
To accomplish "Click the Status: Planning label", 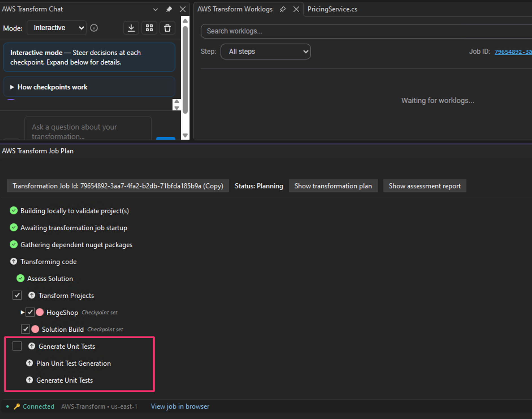I will click(x=259, y=186).
